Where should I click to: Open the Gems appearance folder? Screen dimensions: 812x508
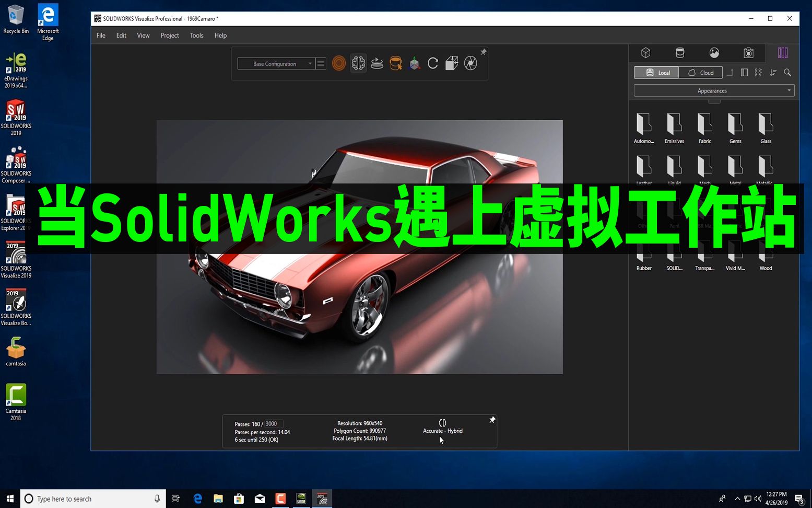coord(735,128)
